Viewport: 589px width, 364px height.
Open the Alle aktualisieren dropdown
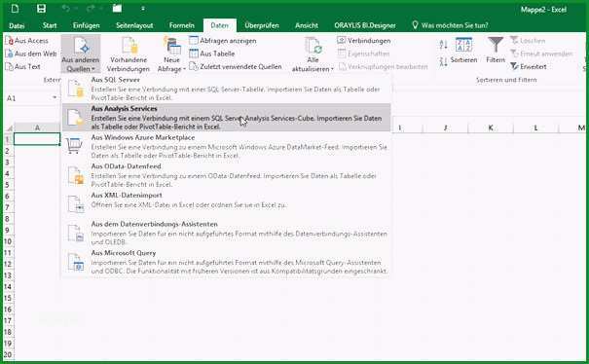point(313,55)
